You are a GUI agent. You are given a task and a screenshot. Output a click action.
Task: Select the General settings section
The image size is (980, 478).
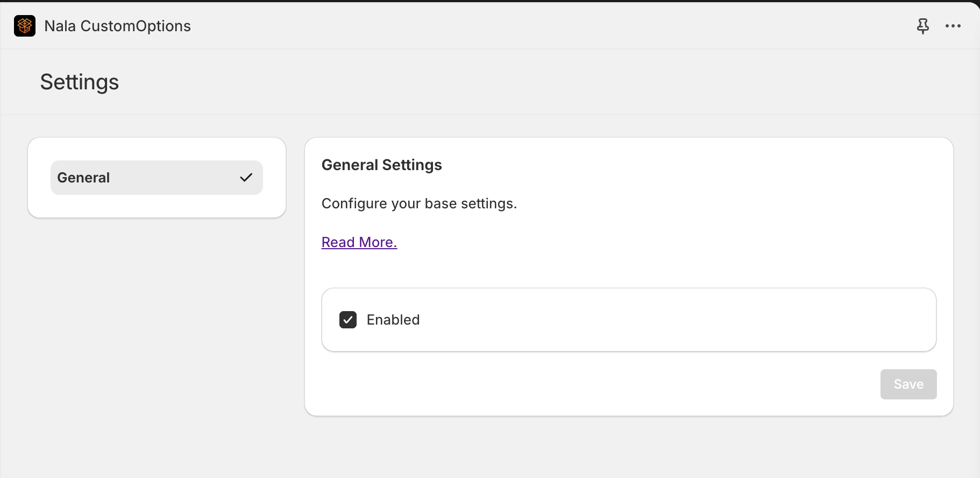156,178
